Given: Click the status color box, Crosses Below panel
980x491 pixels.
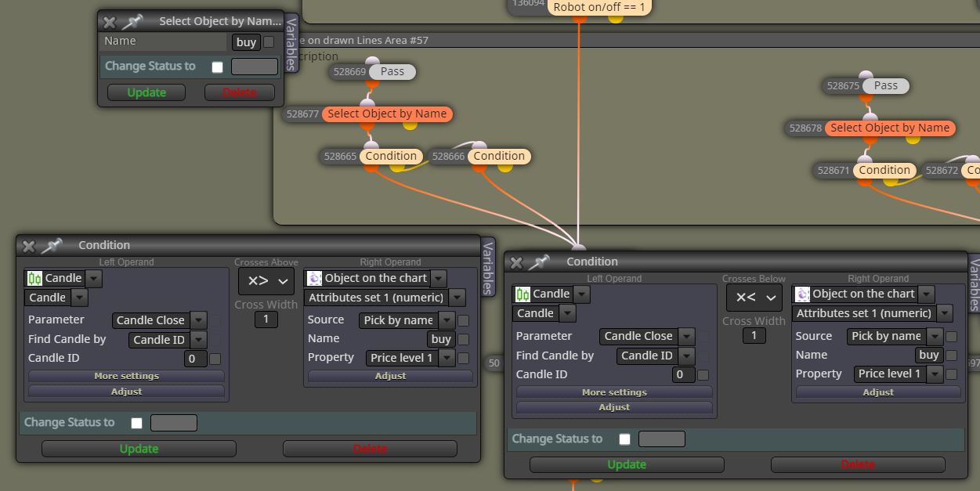Looking at the screenshot, I should [662, 439].
